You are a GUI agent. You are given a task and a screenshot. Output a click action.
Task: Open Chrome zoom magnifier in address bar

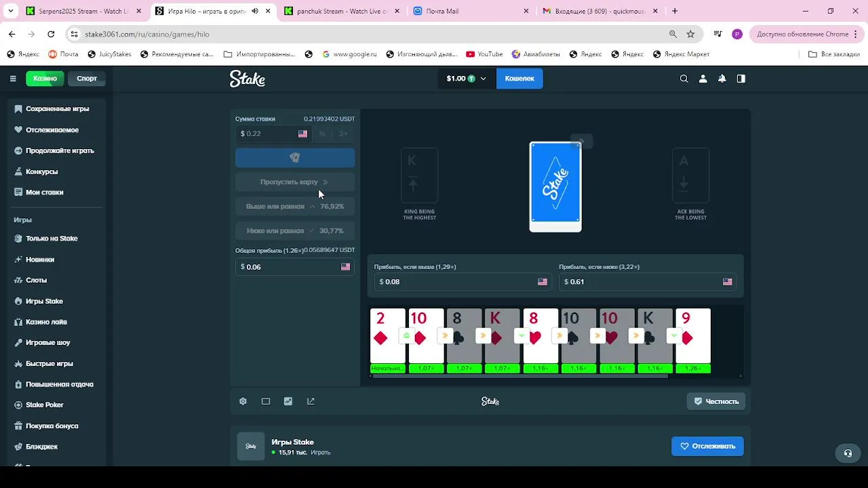point(673,34)
